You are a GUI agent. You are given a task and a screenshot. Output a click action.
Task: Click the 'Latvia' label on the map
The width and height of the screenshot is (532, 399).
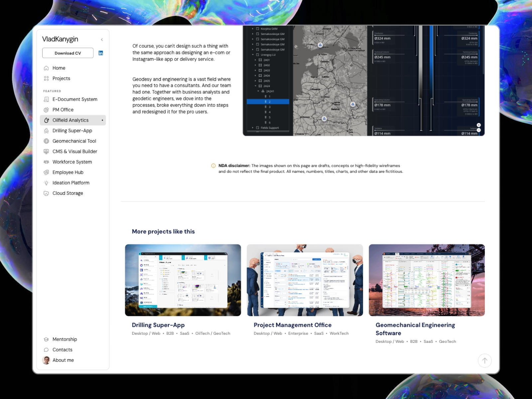coord(325,77)
